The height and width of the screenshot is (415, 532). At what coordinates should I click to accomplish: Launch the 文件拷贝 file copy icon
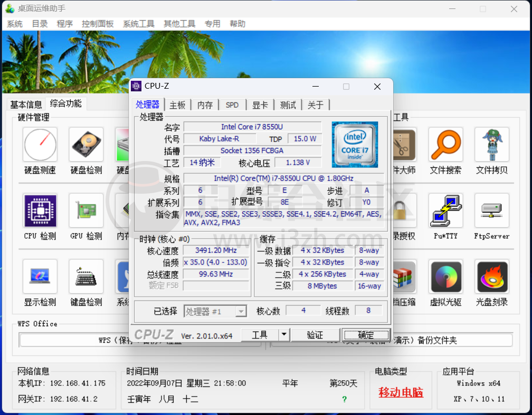(492, 145)
